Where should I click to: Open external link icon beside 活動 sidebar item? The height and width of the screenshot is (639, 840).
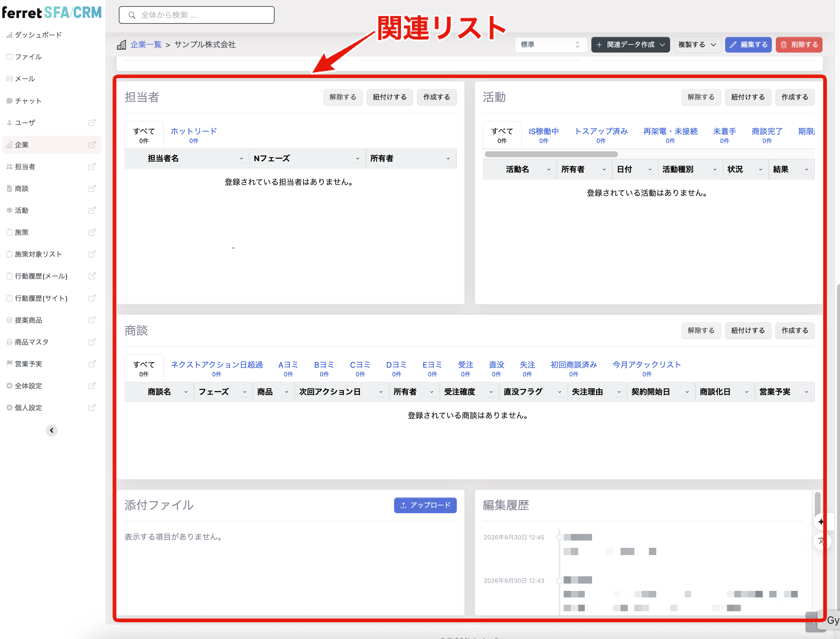[92, 210]
